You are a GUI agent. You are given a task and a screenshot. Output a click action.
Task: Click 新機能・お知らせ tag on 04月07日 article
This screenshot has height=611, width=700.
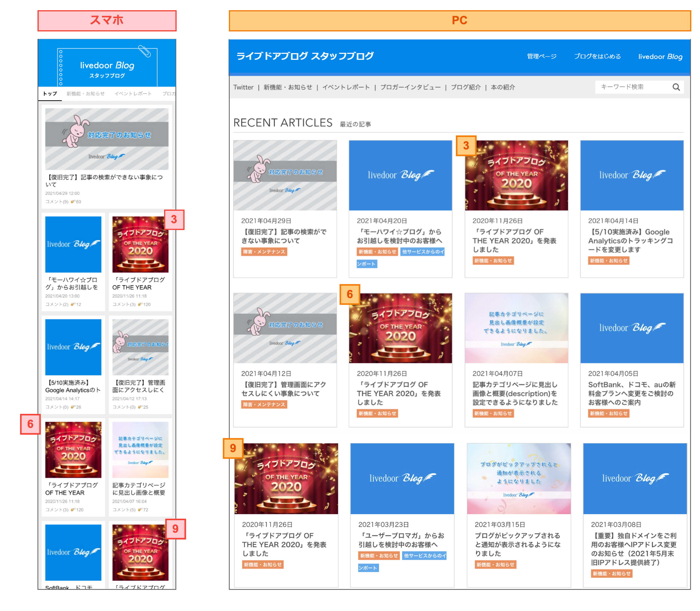coord(493,413)
